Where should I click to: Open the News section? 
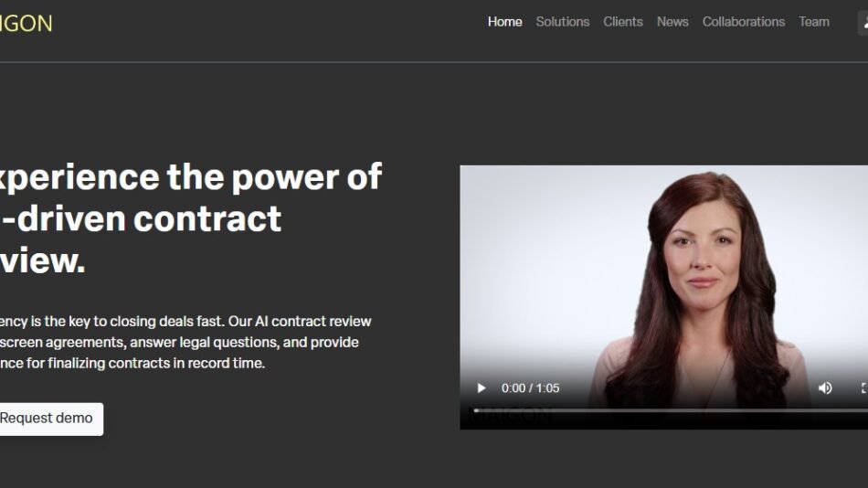point(672,22)
